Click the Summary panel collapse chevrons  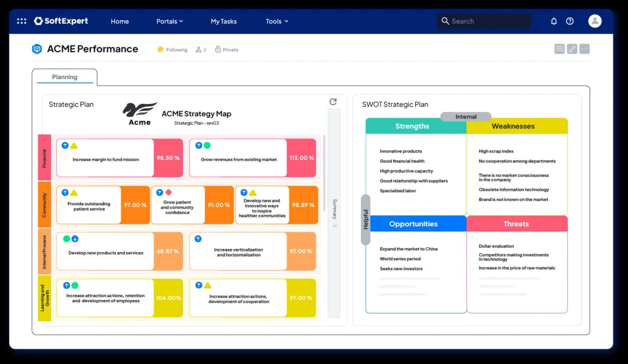[334, 226]
